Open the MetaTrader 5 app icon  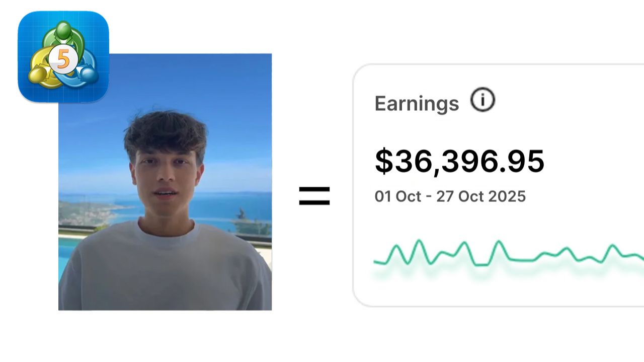[63, 56]
